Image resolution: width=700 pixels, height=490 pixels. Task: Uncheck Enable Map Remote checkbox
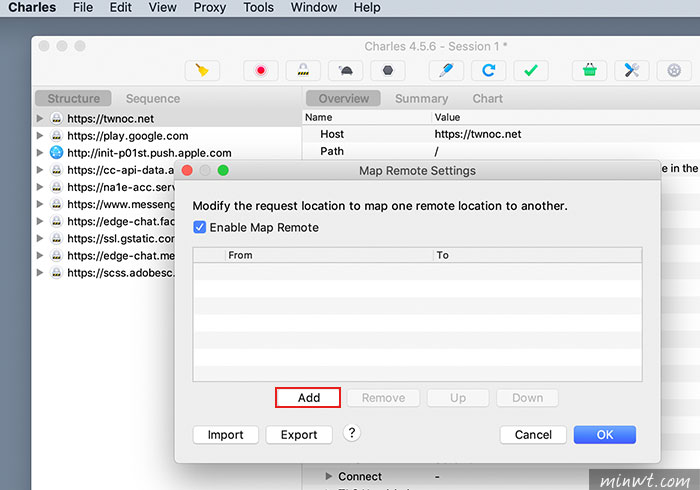[200, 227]
